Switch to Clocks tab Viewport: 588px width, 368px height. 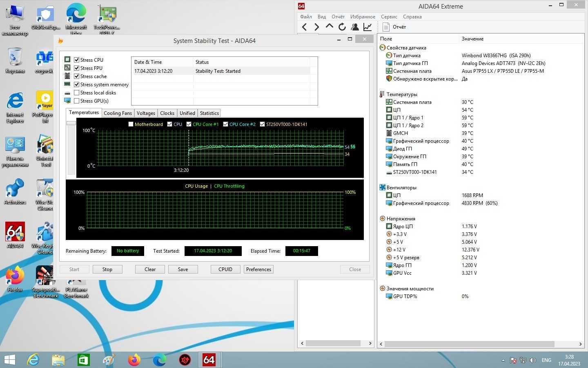pos(167,113)
